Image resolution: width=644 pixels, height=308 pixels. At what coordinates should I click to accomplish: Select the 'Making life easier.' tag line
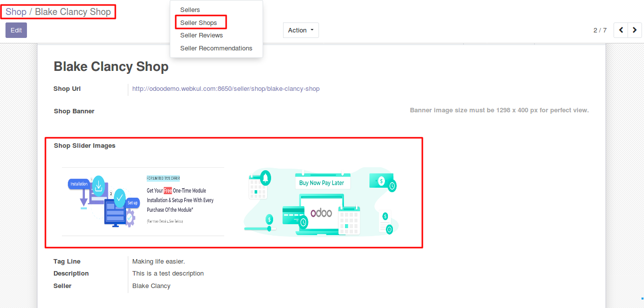[158, 262]
